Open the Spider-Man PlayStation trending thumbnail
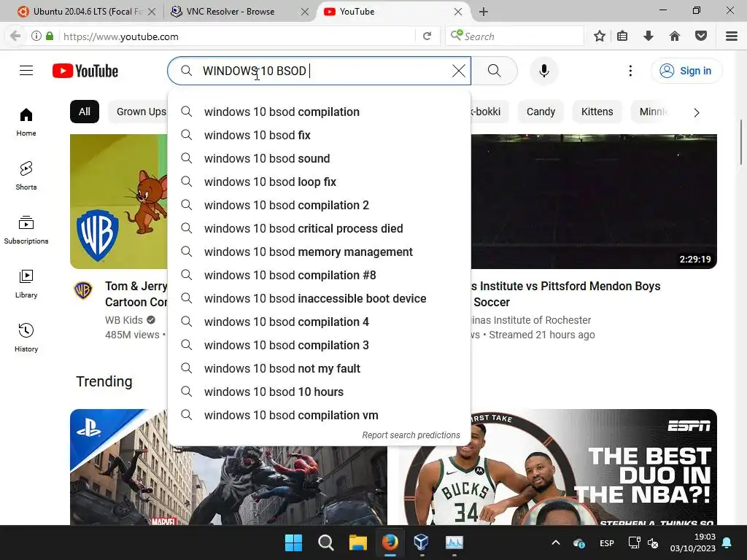The image size is (747, 560). pos(228,485)
